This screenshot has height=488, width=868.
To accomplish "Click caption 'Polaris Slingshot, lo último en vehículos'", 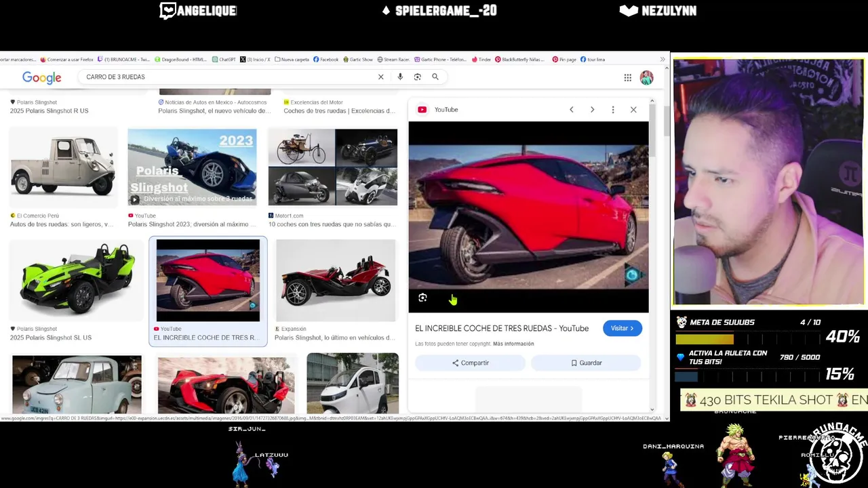I will [334, 338].
